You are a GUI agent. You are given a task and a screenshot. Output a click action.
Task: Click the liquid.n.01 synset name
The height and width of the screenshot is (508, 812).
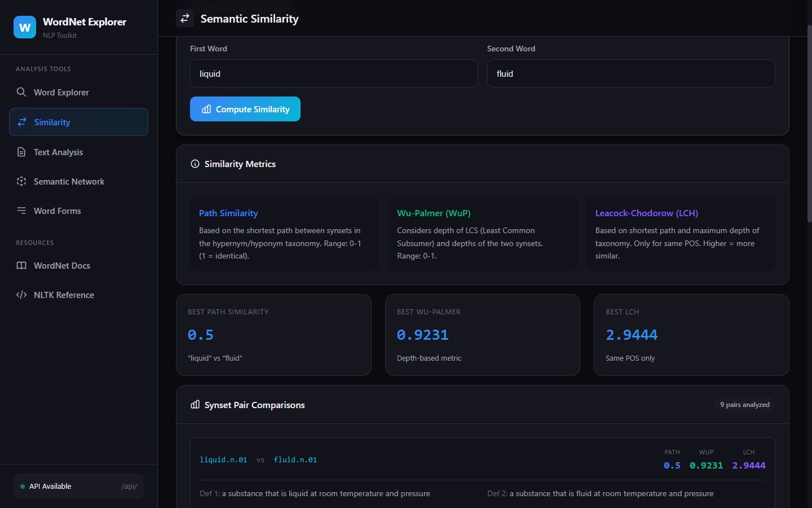(x=223, y=460)
